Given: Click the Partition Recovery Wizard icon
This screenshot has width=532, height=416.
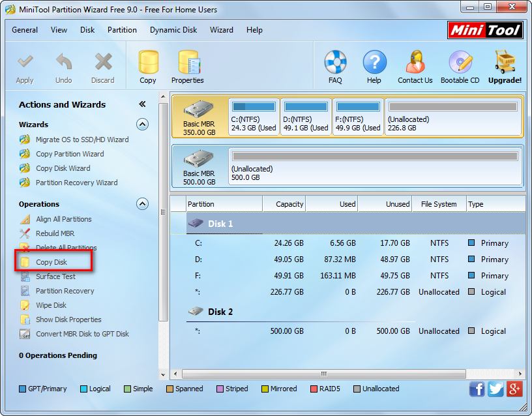Looking at the screenshot, I should click(24, 183).
